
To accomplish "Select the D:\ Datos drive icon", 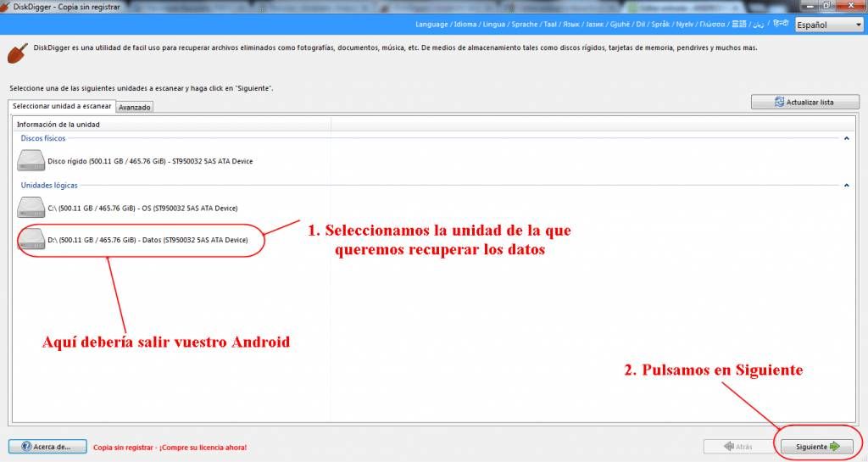I will pyautogui.click(x=31, y=239).
